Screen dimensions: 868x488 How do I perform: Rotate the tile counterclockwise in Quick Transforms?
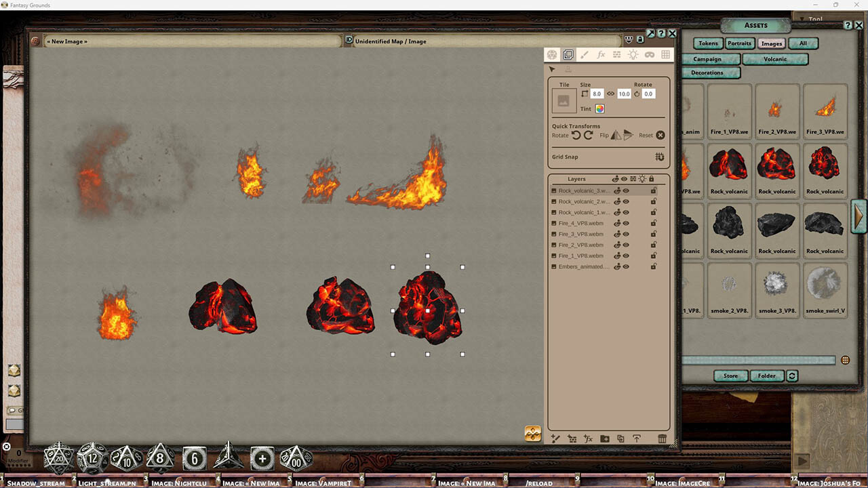578,135
